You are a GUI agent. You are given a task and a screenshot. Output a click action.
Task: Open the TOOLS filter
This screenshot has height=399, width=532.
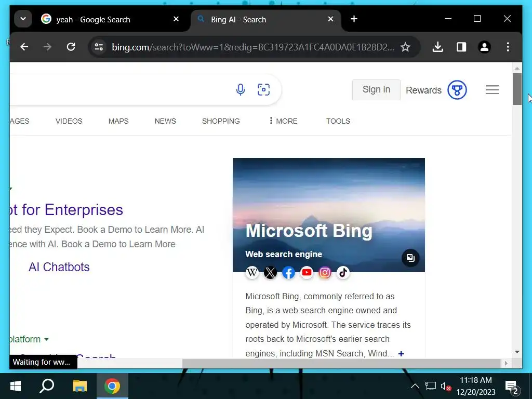click(338, 121)
